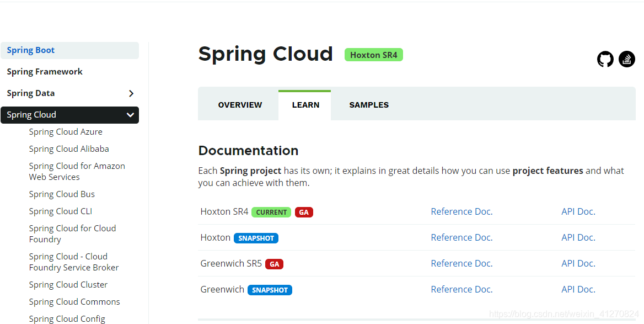Open Spring Cloud Commons
The image size is (644, 324).
coord(74,302)
